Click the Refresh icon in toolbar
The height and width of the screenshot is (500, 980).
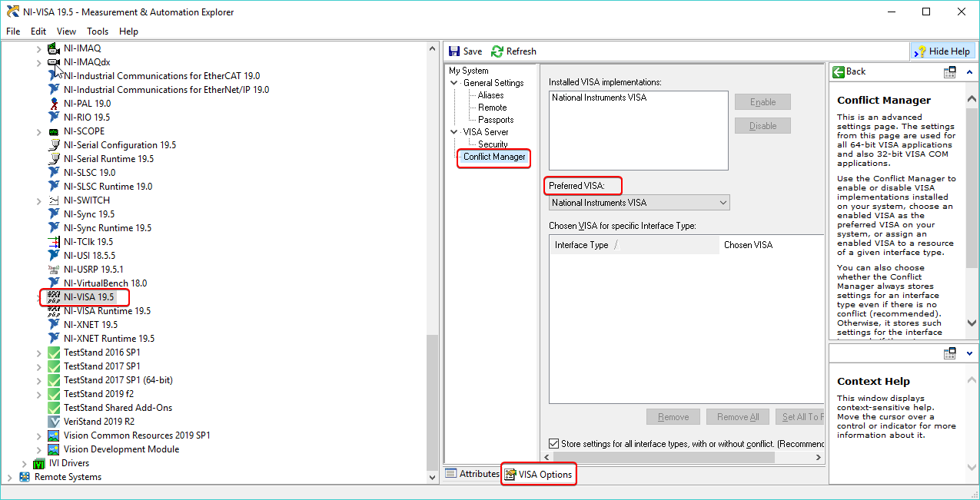coord(497,51)
